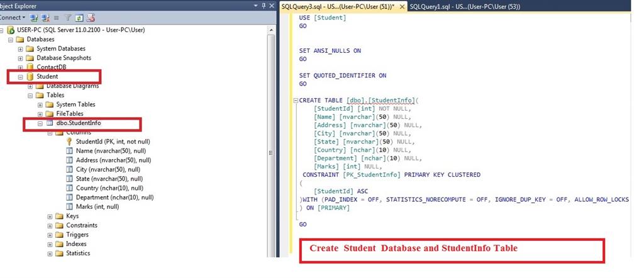Screen dimensions: 644x278
Task: Expand the System Tables folder
Action: (x=40, y=104)
